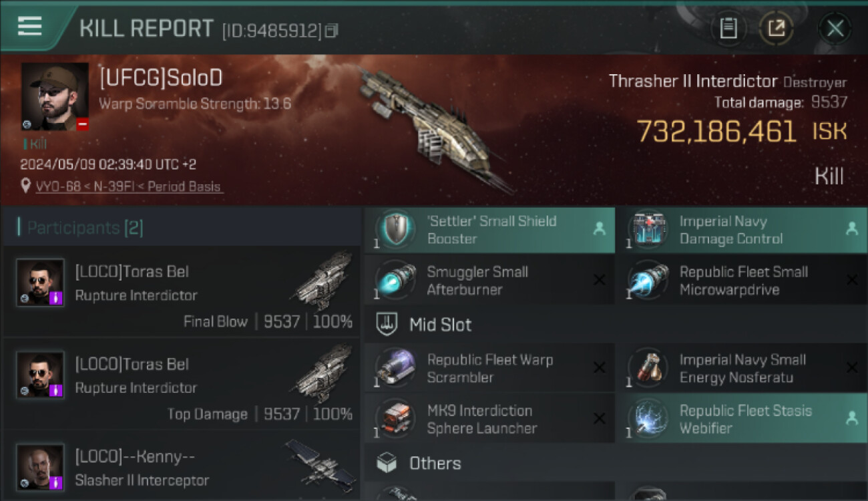Click the Smuggler Small Afterburner icon
The height and width of the screenshot is (501, 868).
pos(395,281)
